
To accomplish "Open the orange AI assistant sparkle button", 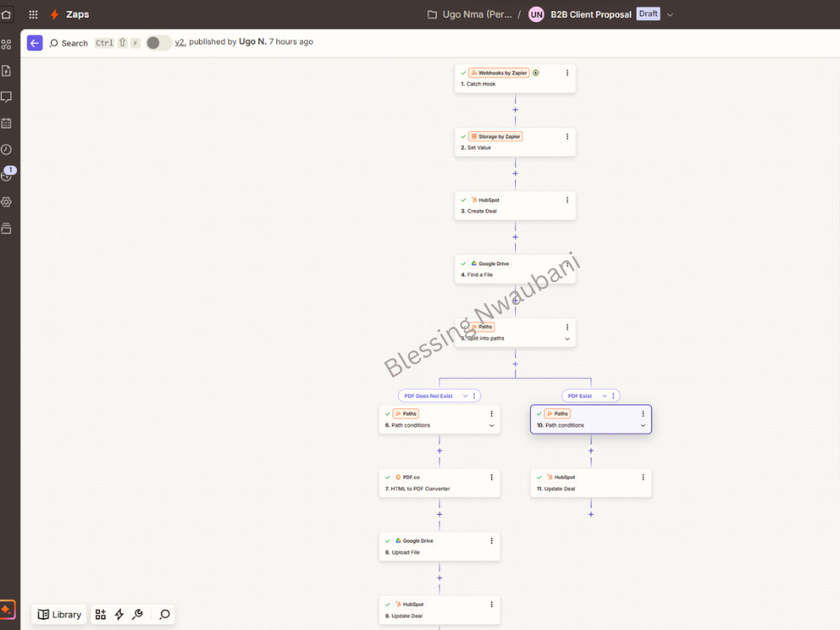I will click(x=7, y=609).
